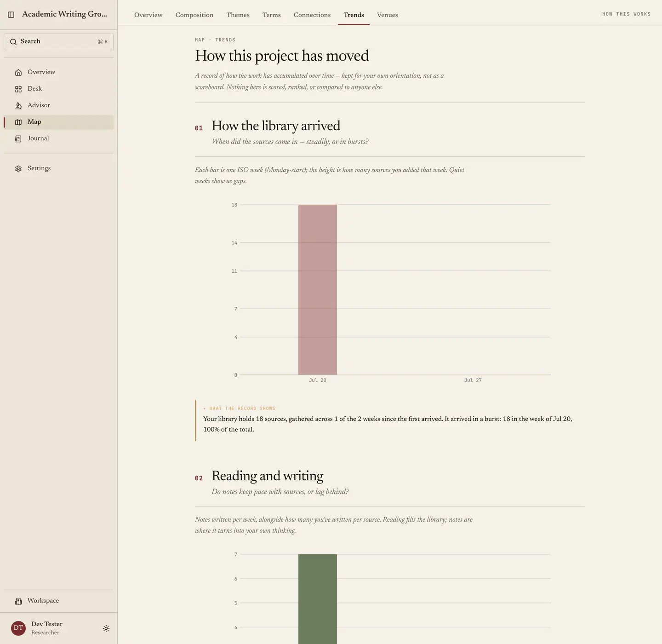Click the Overview home icon in sidebar
The image size is (662, 644).
pyautogui.click(x=18, y=72)
